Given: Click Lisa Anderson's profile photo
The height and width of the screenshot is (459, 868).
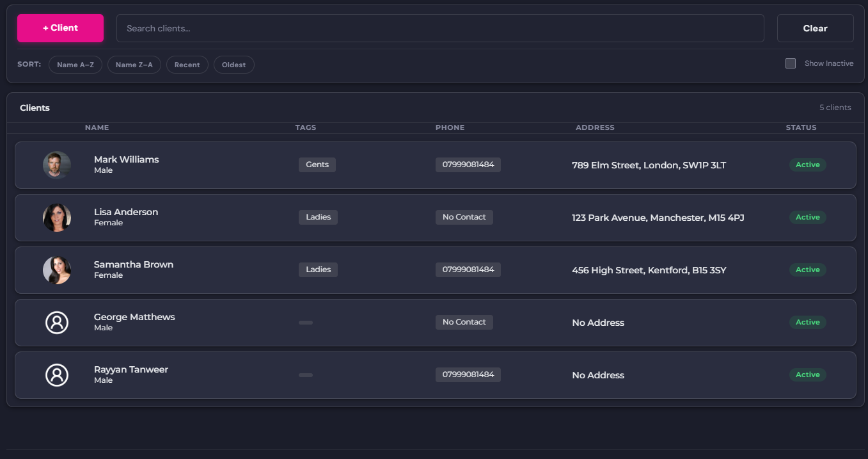Looking at the screenshot, I should click(x=57, y=217).
